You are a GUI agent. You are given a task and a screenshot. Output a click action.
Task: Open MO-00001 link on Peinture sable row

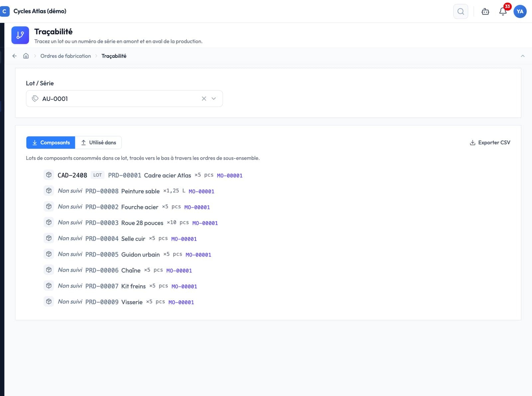[x=201, y=191]
